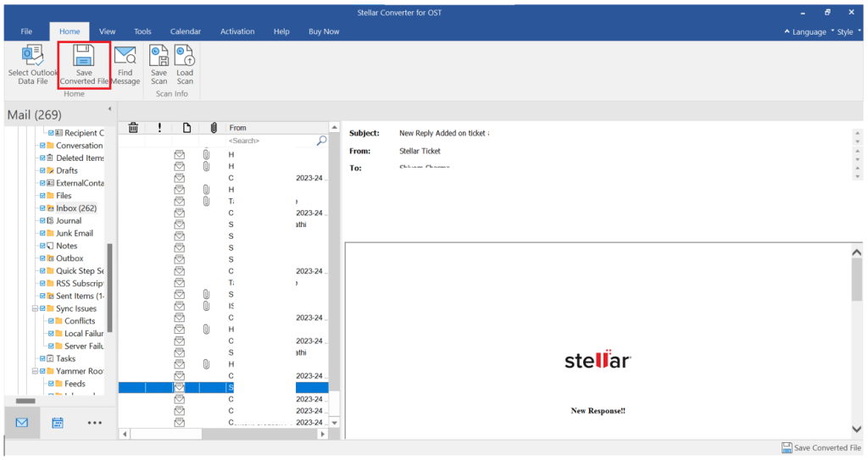Select the RSS Subscriptions folder

[80, 284]
